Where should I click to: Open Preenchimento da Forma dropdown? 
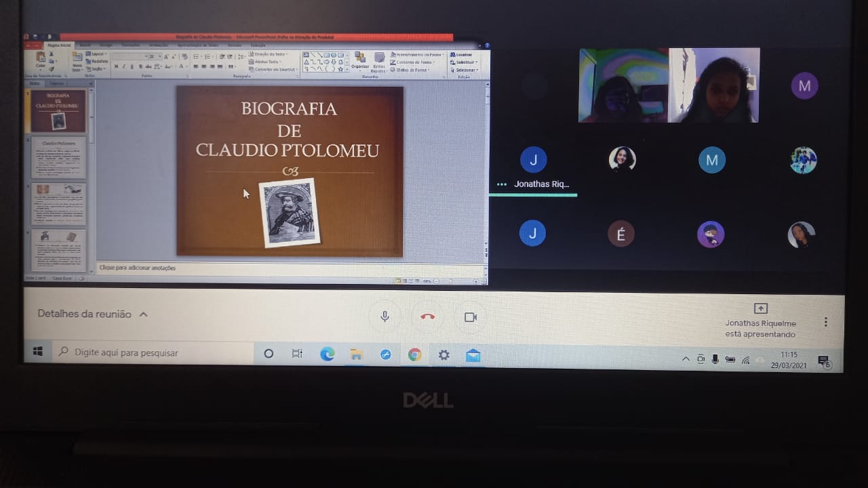[x=416, y=54]
